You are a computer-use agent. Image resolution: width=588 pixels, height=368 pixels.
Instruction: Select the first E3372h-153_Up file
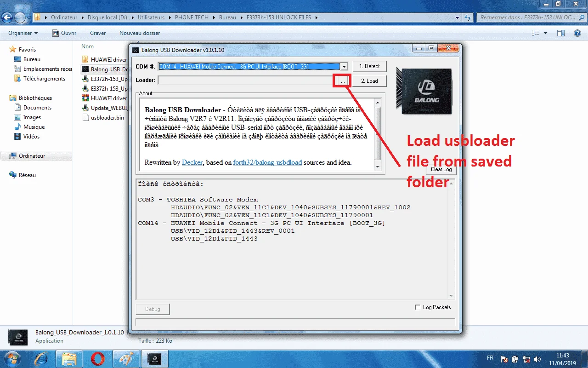coord(104,79)
